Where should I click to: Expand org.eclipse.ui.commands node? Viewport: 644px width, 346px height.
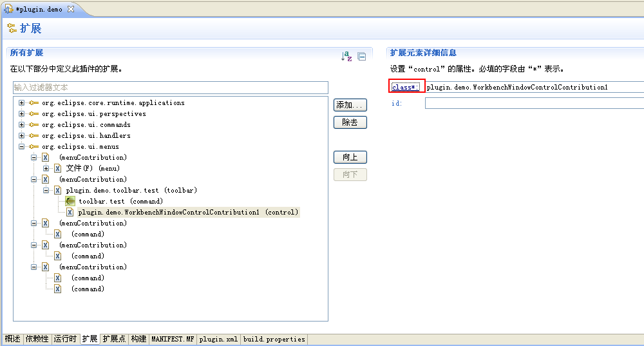21,125
